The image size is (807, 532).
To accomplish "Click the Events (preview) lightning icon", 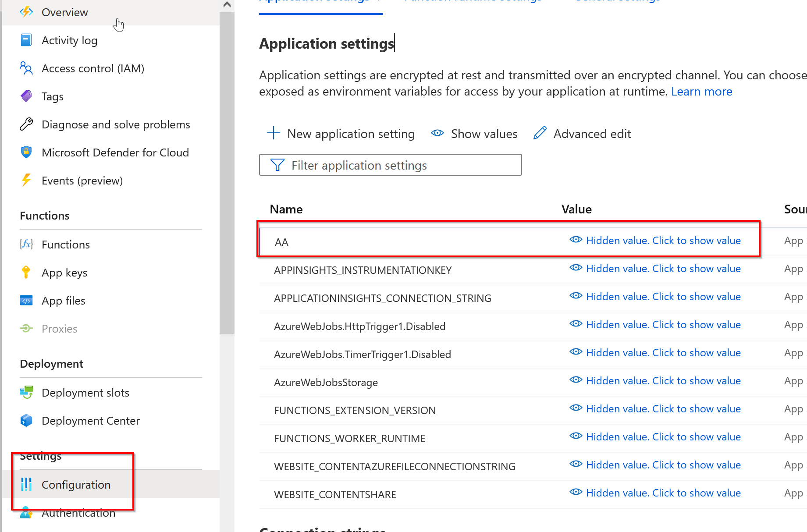I will pos(26,181).
